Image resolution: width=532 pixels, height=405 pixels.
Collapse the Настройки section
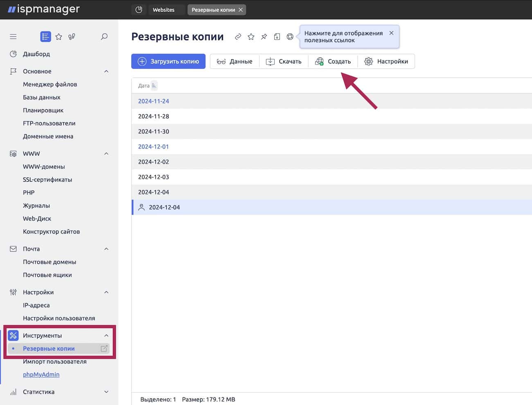[x=106, y=292]
